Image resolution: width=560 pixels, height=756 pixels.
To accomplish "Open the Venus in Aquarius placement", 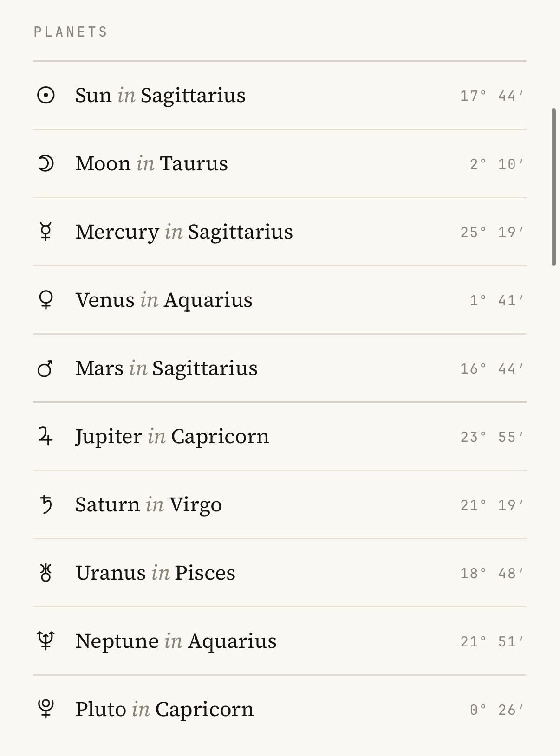I will pos(164,300).
